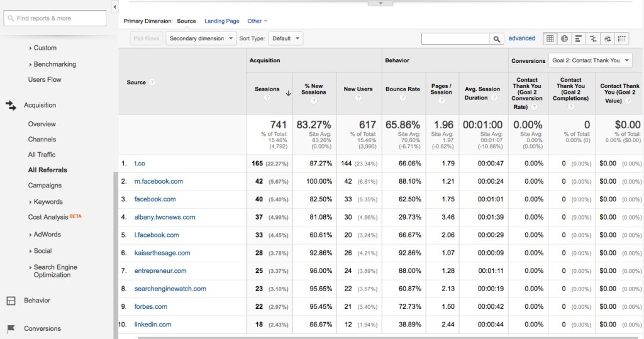Open the Other primary dimension dropdown
Image resolution: width=644 pixels, height=339 pixels.
click(257, 21)
